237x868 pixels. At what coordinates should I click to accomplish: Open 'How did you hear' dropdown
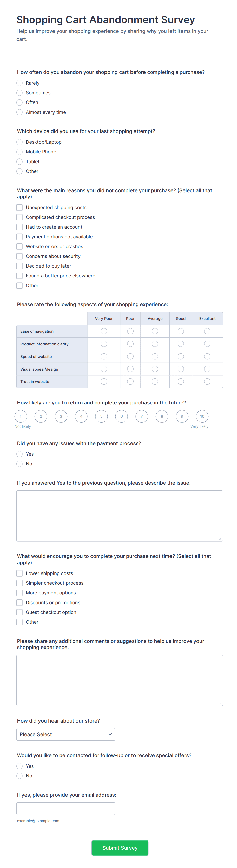[x=65, y=734]
